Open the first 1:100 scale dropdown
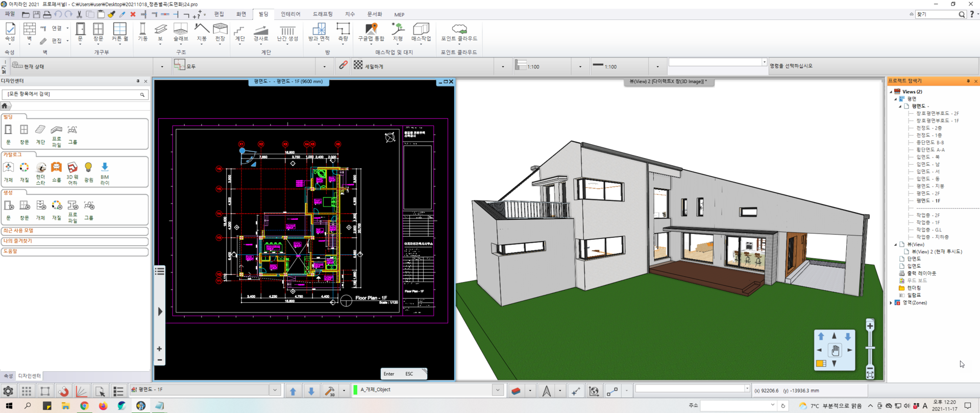The image size is (980, 413). click(580, 66)
